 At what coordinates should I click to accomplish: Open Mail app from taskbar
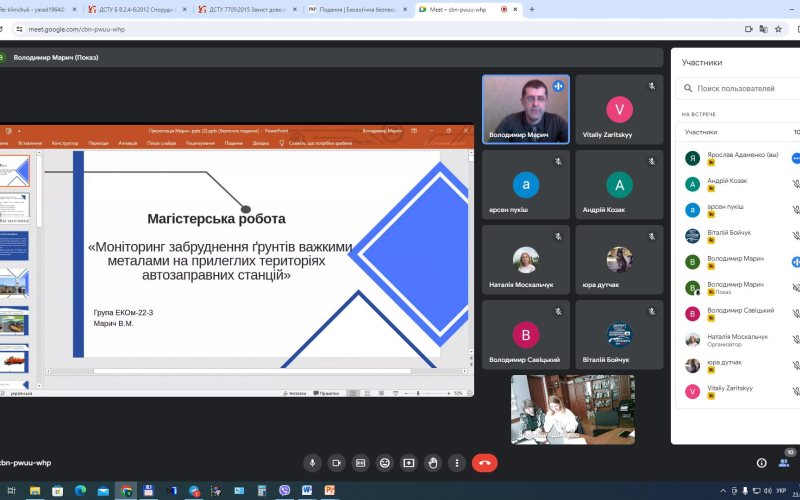pos(103,491)
